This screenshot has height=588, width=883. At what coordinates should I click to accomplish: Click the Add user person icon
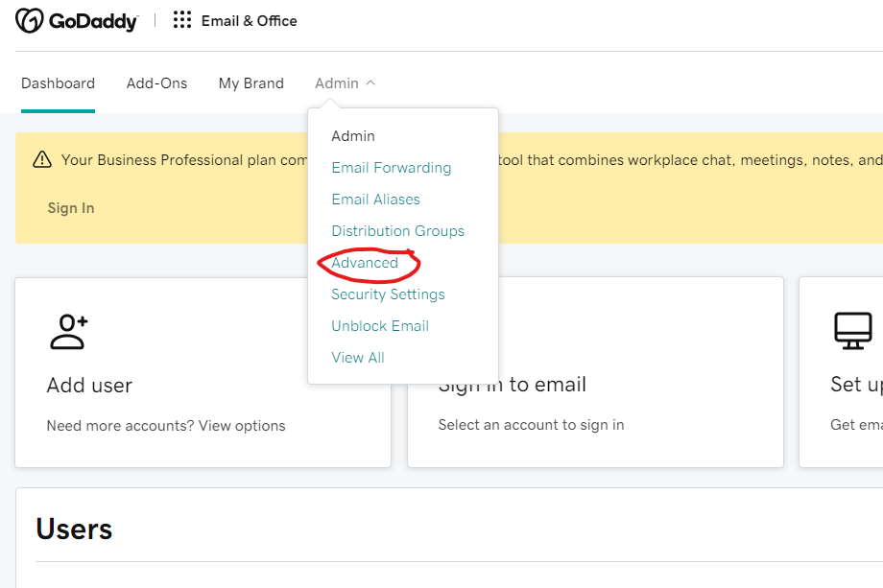point(69,332)
